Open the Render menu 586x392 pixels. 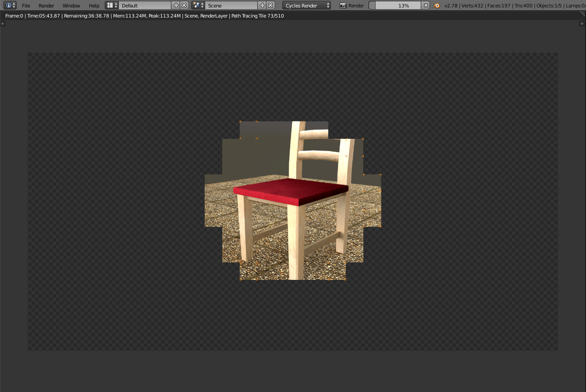click(46, 6)
